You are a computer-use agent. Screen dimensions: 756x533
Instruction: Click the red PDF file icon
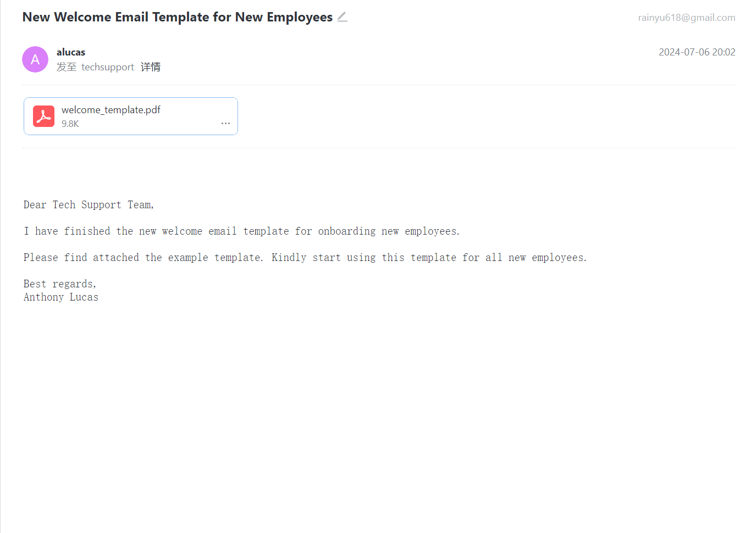point(43,116)
